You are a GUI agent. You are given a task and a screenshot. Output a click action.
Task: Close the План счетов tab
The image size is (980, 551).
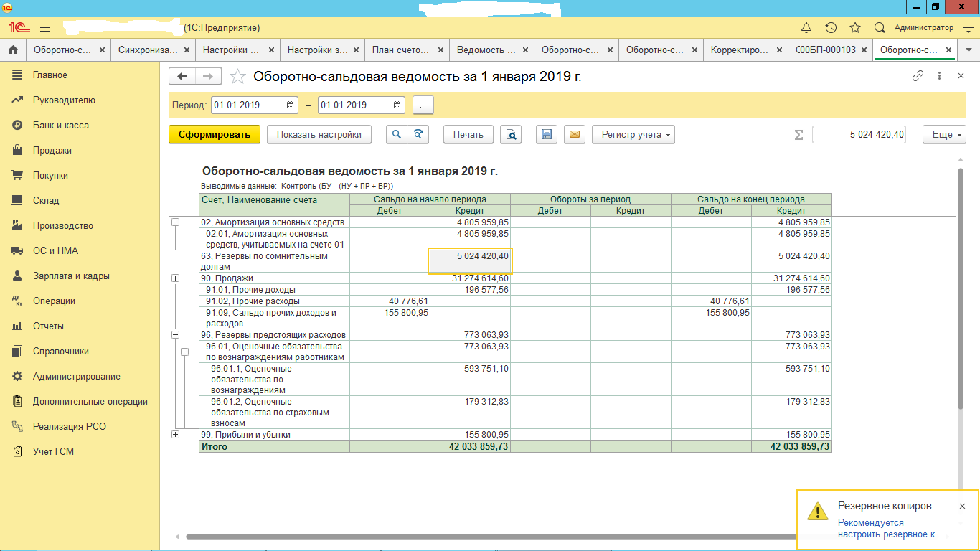[440, 50]
